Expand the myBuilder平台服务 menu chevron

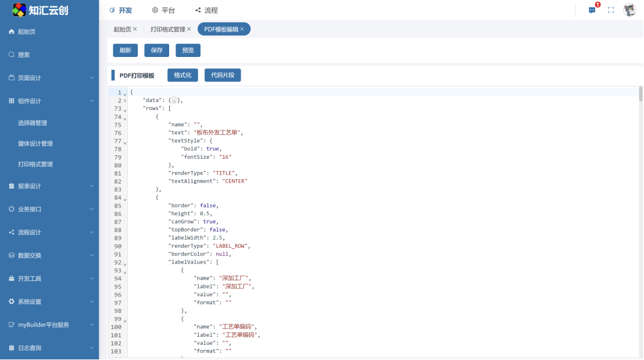tap(92, 325)
